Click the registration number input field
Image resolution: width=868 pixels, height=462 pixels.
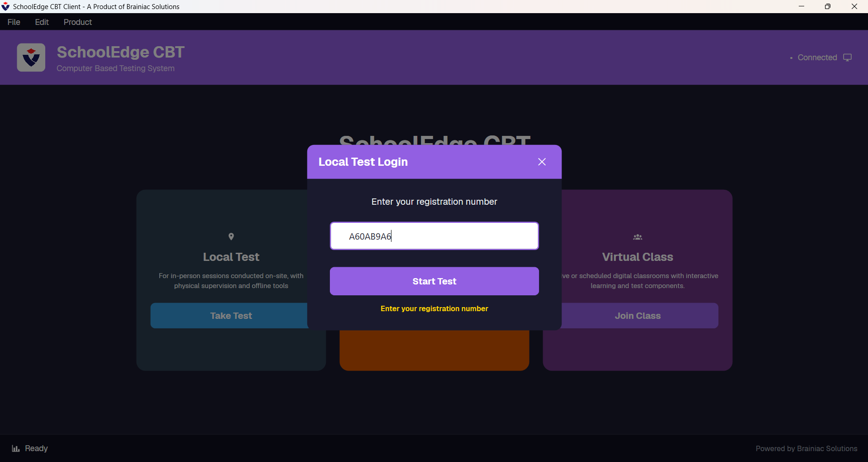[434, 236]
